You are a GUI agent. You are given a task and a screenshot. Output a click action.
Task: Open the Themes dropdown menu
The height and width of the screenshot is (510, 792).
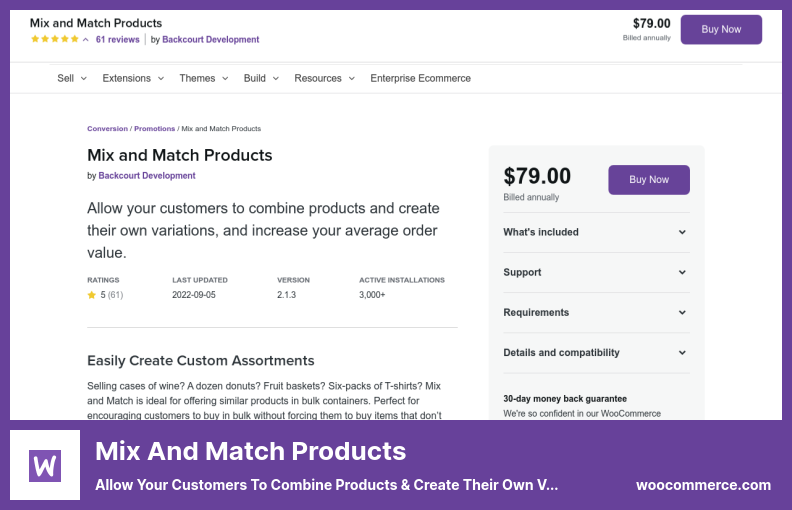204,78
